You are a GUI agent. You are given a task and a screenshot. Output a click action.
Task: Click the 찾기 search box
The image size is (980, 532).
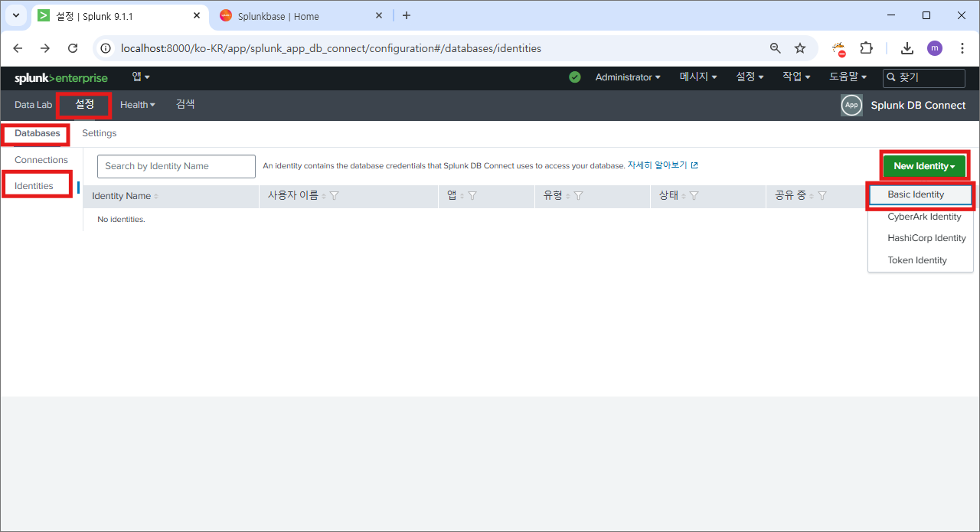pos(924,77)
